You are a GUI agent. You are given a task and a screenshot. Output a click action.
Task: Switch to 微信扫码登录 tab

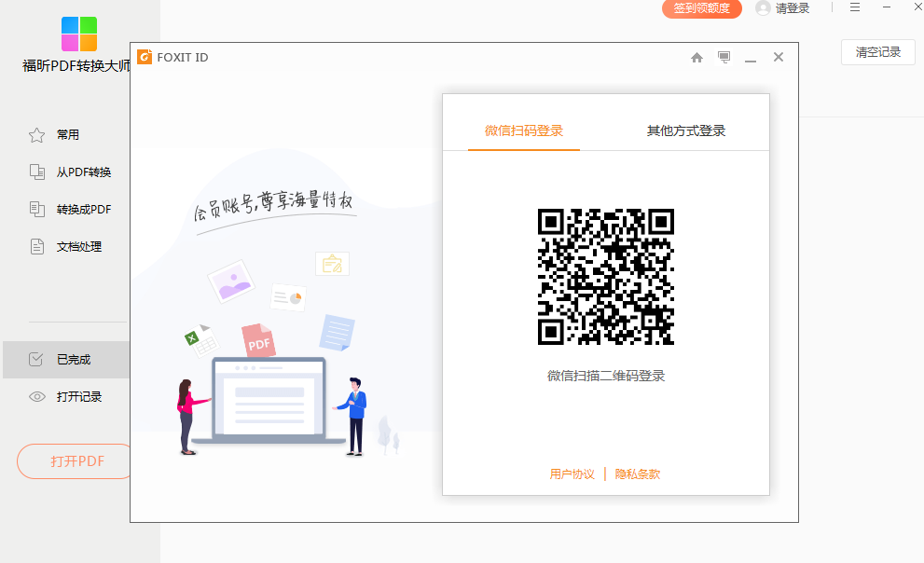(x=524, y=130)
